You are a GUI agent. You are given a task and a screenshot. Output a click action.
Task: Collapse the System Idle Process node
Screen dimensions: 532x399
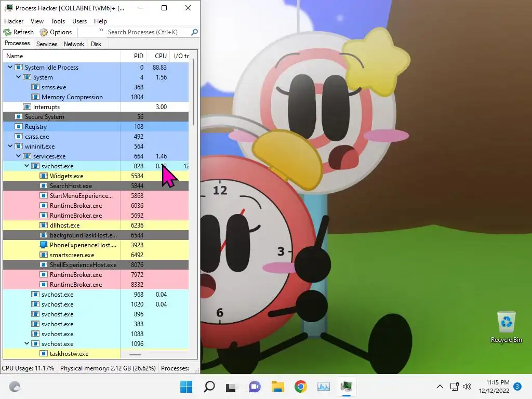(x=10, y=67)
